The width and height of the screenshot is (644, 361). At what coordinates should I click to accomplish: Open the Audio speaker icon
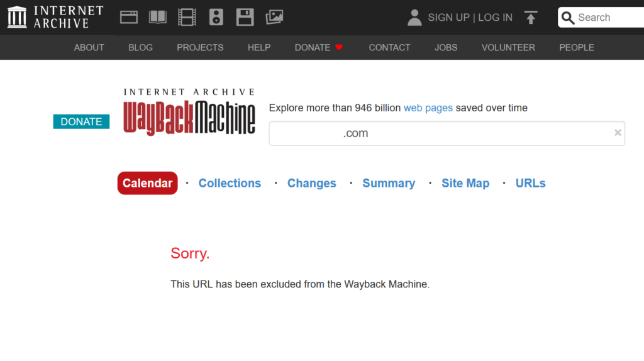pyautogui.click(x=216, y=17)
